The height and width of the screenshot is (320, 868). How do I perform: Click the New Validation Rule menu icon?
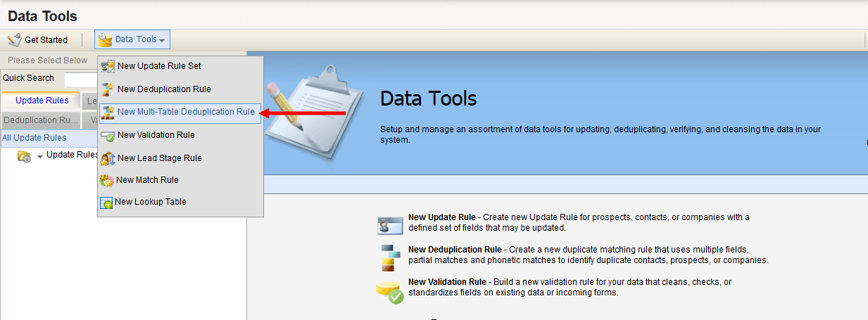108,135
